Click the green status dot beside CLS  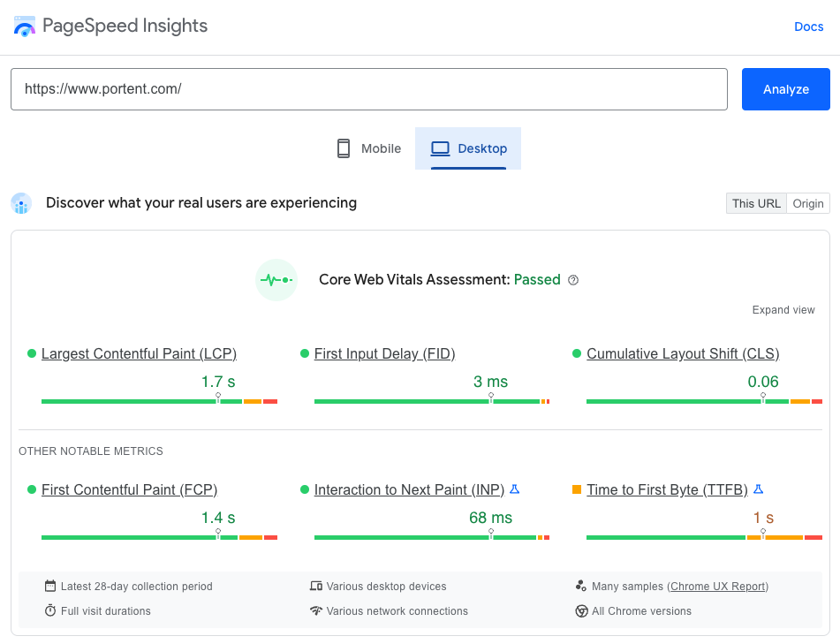577,353
